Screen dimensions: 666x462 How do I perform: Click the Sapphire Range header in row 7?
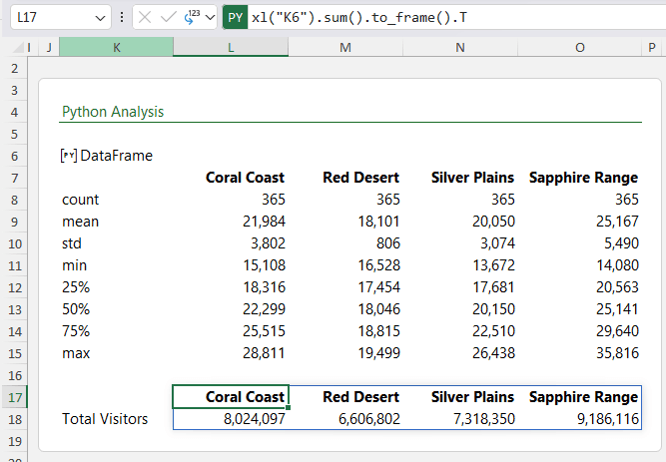point(584,177)
